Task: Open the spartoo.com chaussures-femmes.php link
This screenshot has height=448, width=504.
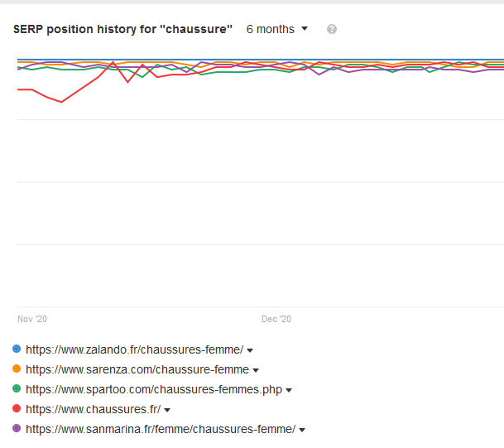Action: tap(154, 389)
